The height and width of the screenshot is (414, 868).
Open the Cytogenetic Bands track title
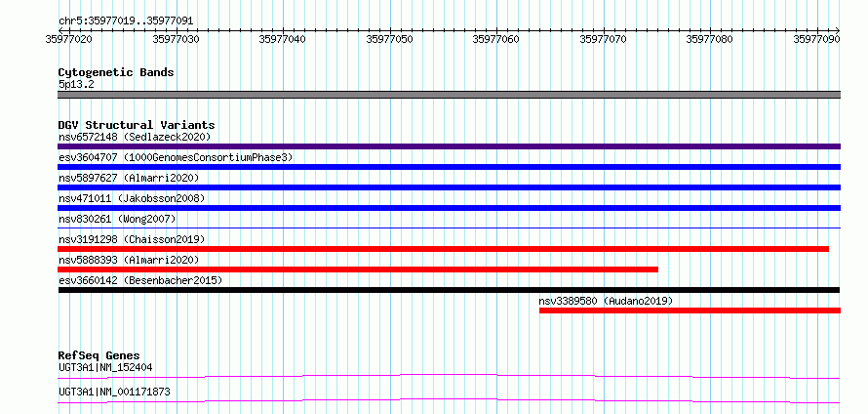click(x=116, y=72)
